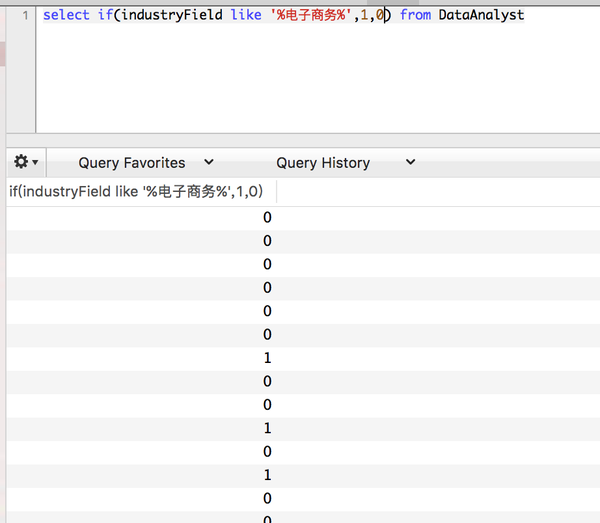Open the Query Favorites dropdown
The image size is (600, 523).
[132, 162]
